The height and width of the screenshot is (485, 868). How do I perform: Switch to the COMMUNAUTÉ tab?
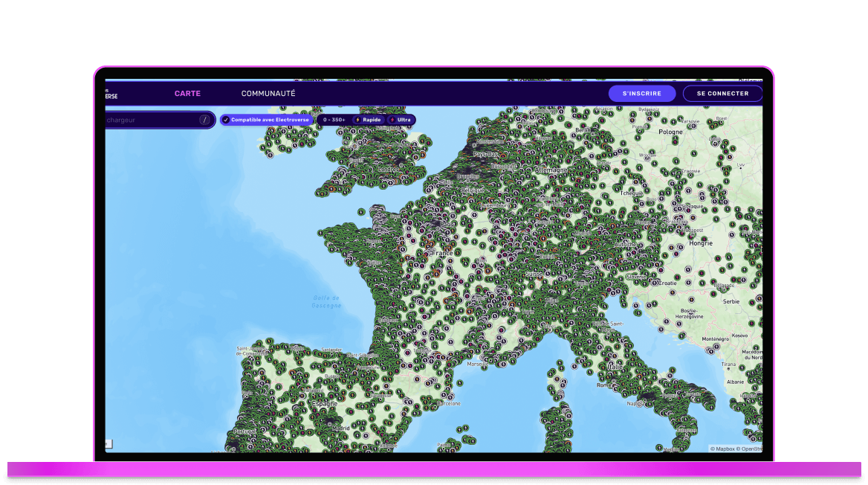click(x=268, y=93)
